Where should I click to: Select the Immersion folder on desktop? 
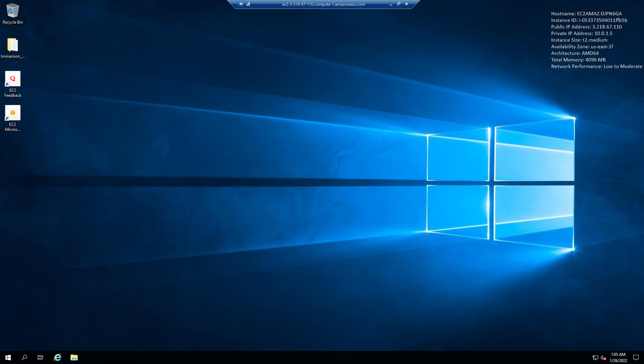pyautogui.click(x=13, y=48)
